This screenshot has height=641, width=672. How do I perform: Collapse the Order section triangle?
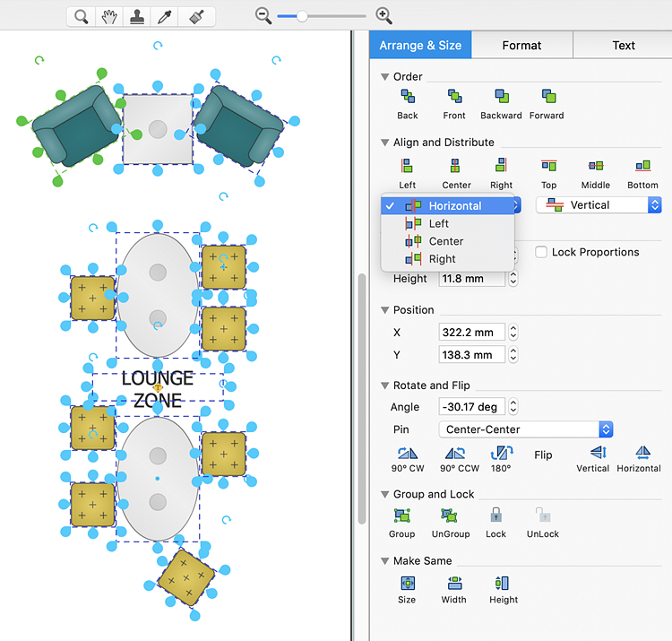click(384, 77)
